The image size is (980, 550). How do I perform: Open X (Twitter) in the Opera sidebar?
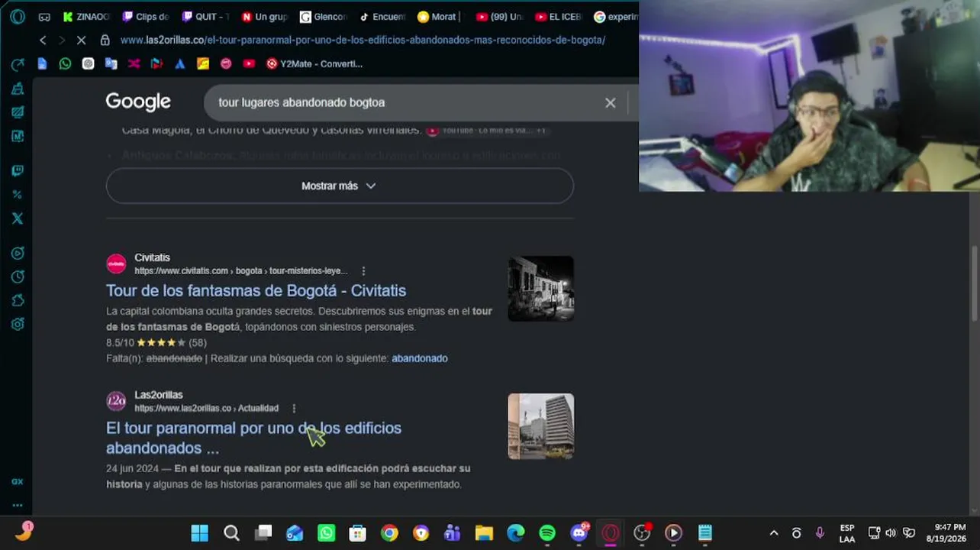(x=18, y=218)
